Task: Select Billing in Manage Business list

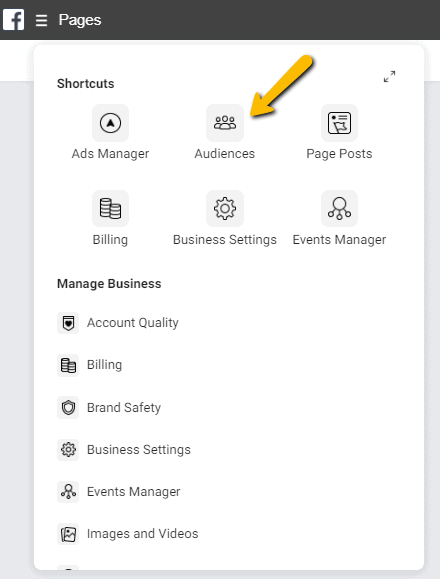Action: (x=104, y=365)
